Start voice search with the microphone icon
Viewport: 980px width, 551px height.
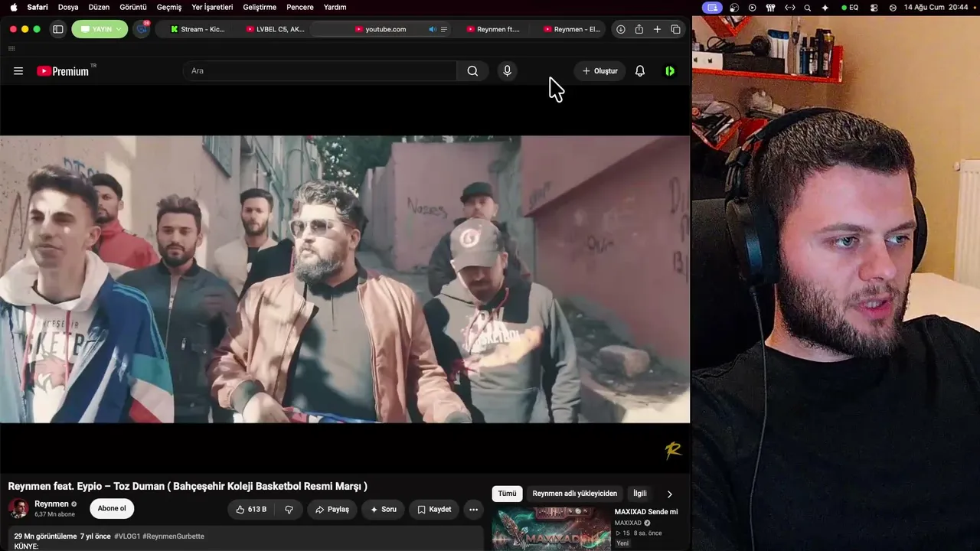(507, 71)
